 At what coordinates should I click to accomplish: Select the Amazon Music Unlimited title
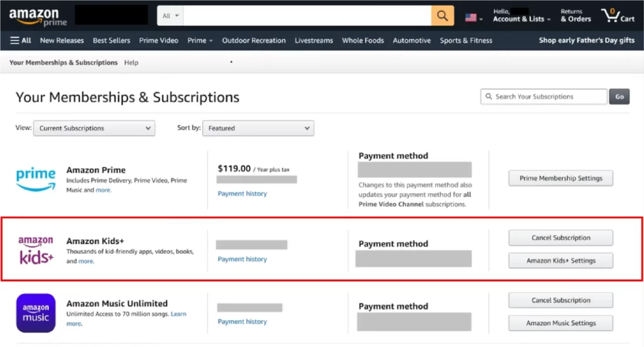(117, 304)
